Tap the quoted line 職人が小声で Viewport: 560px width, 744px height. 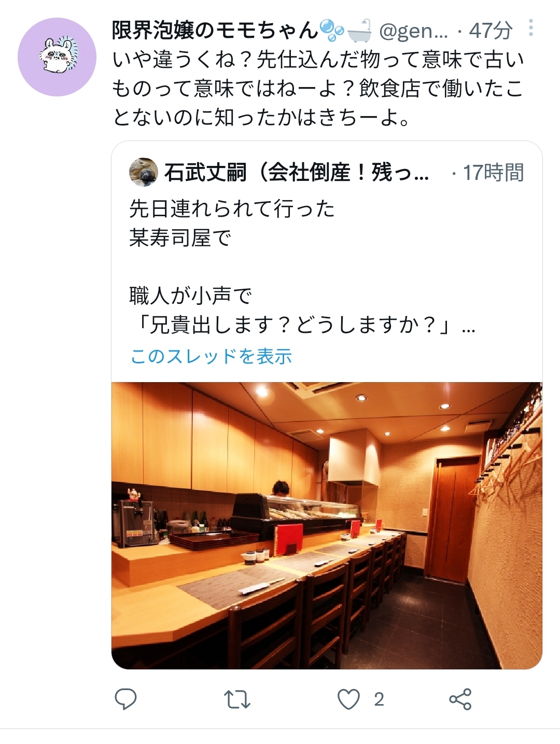190,296
